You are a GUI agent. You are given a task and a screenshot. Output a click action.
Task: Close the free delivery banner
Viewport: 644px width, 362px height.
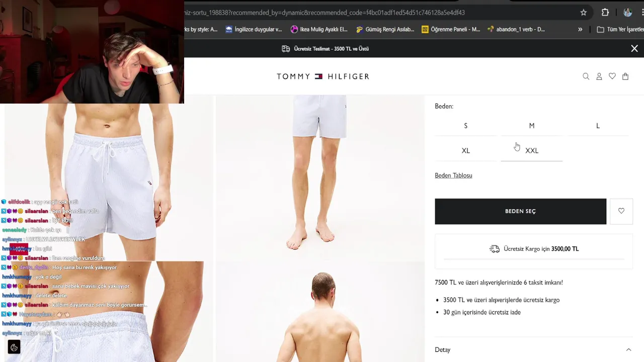point(634,49)
